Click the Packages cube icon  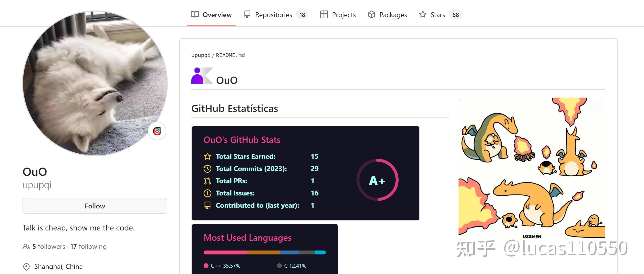pos(371,14)
